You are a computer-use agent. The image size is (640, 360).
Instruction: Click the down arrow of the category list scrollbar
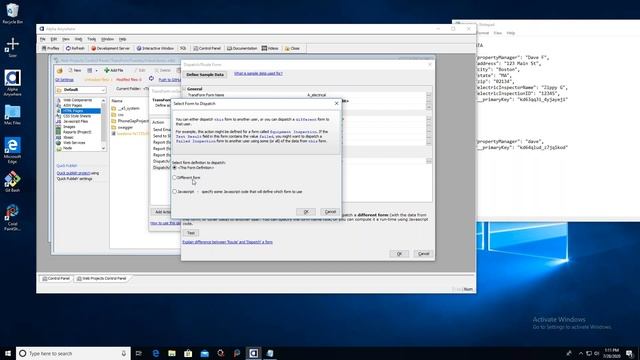pos(103,148)
